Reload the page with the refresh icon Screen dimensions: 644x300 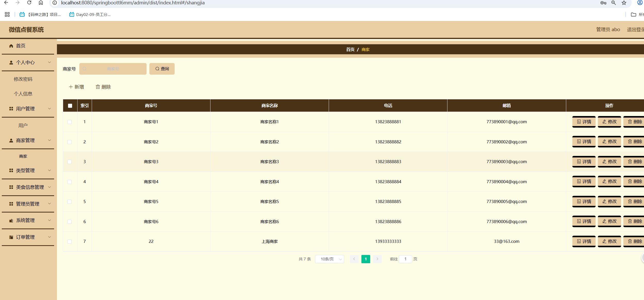[29, 3]
